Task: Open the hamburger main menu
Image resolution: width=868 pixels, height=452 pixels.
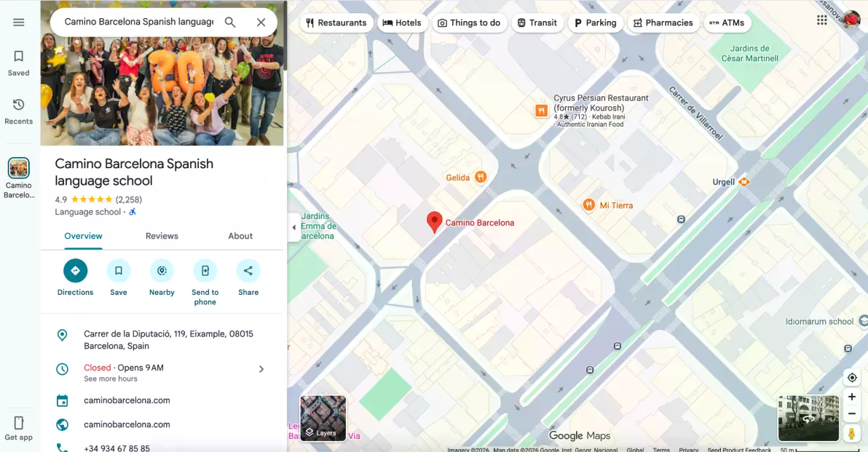Action: [18, 22]
